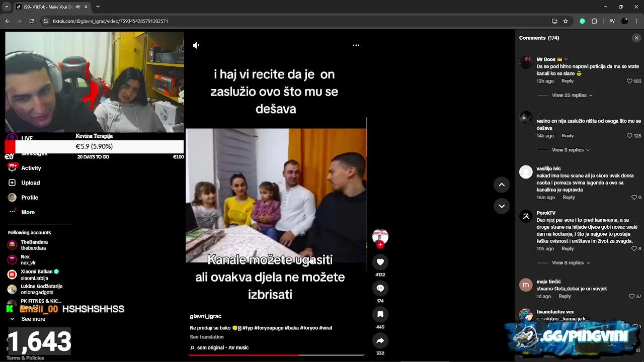644x362 pixels.
Task: Click Terms & Policies link
Action: [x=25, y=358]
